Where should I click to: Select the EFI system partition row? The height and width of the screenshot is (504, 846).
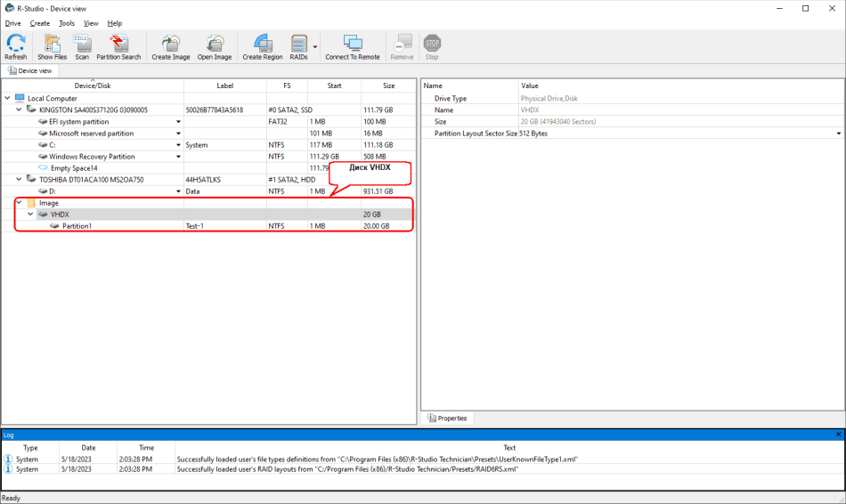[x=208, y=121]
